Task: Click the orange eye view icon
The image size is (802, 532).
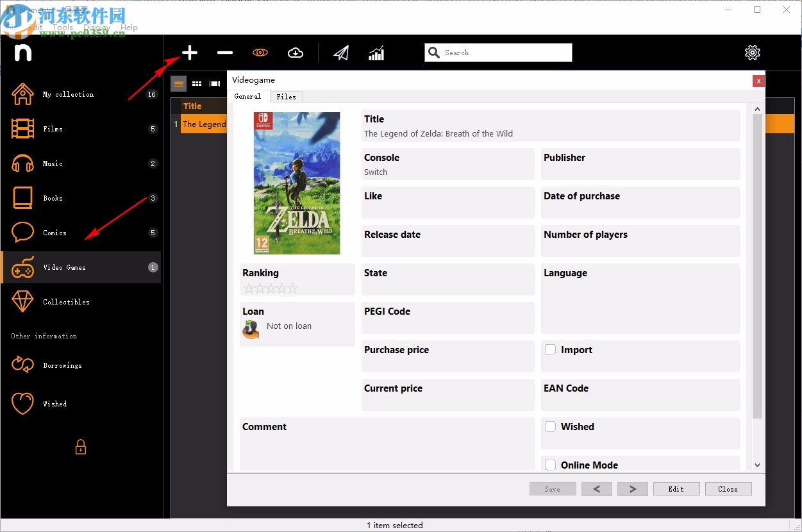Action: pyautogui.click(x=260, y=53)
